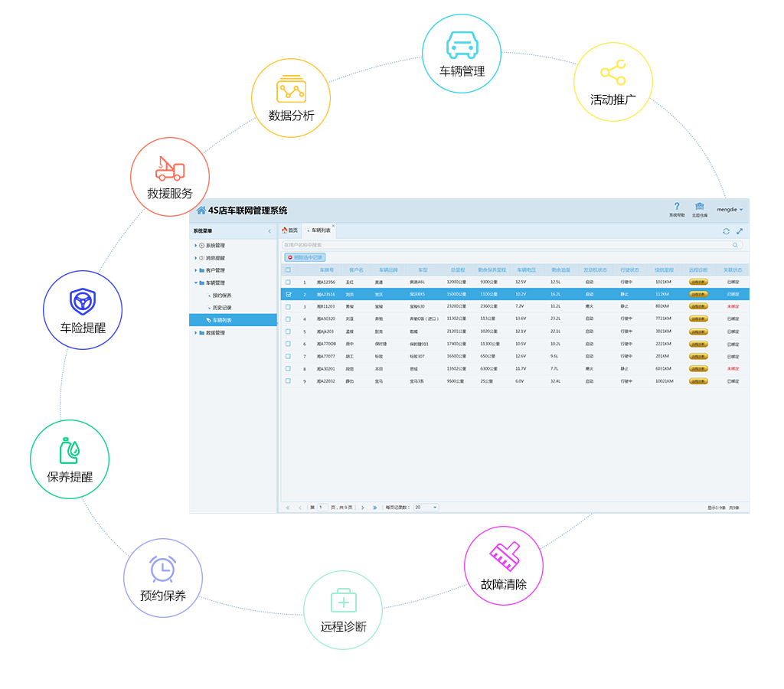This screenshot has width=784, height=689.
Task: Collapse the 系统菜单 sidebar panel
Action: tap(269, 231)
